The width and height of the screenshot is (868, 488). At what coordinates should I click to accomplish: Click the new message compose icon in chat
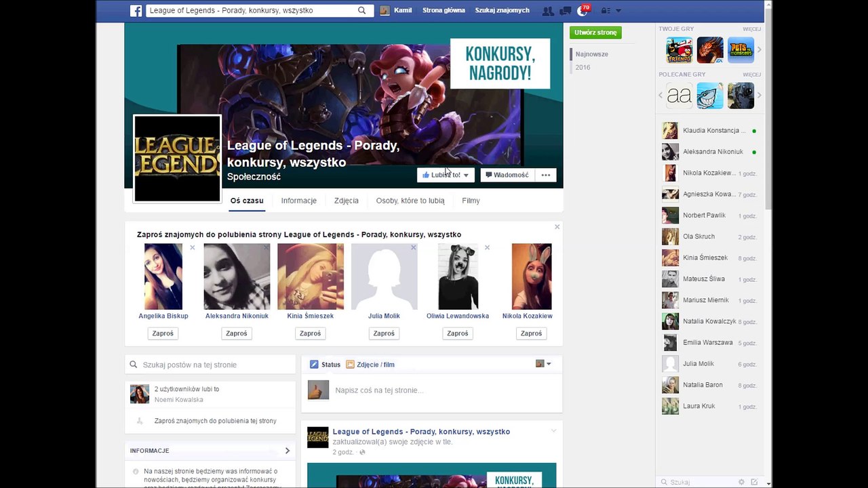click(x=754, y=482)
